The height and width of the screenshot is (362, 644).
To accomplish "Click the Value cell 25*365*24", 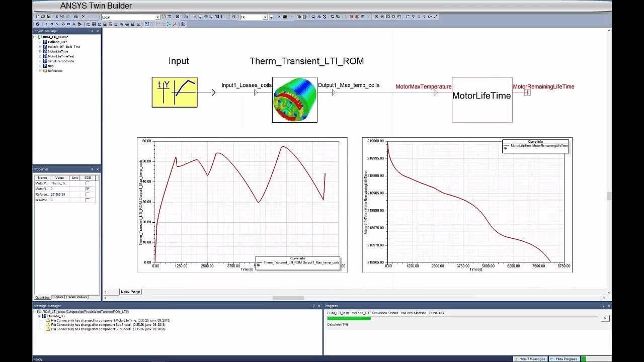I will point(60,195).
